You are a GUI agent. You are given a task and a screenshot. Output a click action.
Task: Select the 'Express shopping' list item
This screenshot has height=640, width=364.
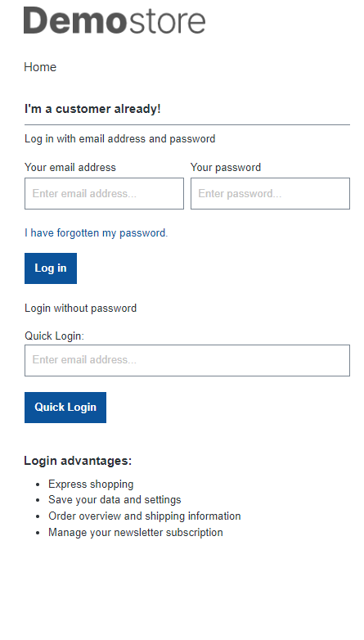pos(91,484)
